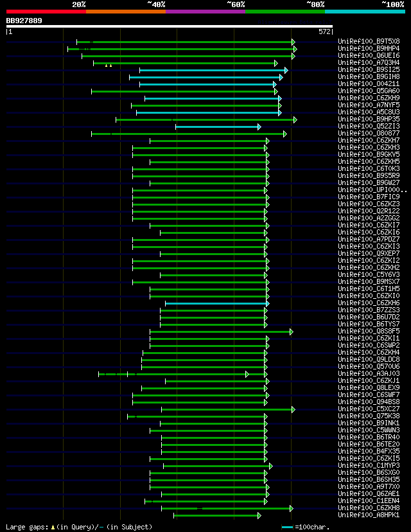Click the cyan =100char. scale bar sample
The image size is (411, 532).
pos(287,528)
